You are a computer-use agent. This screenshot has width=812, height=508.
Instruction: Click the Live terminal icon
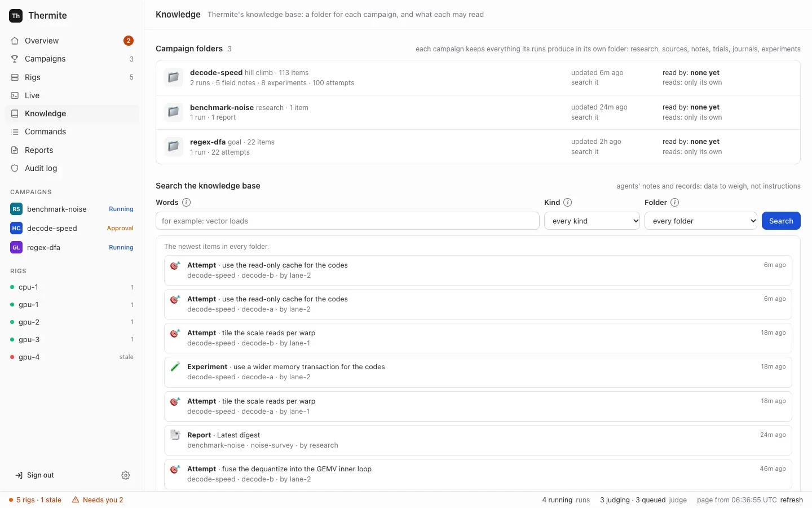[15, 95]
